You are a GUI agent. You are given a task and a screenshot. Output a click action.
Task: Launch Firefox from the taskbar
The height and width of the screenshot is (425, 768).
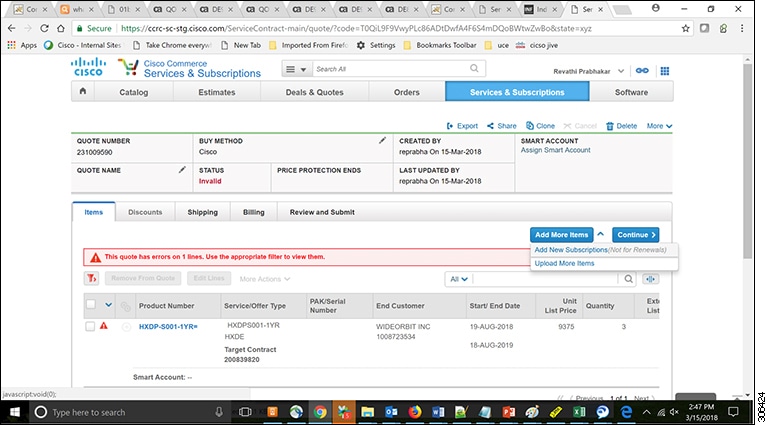click(415, 412)
